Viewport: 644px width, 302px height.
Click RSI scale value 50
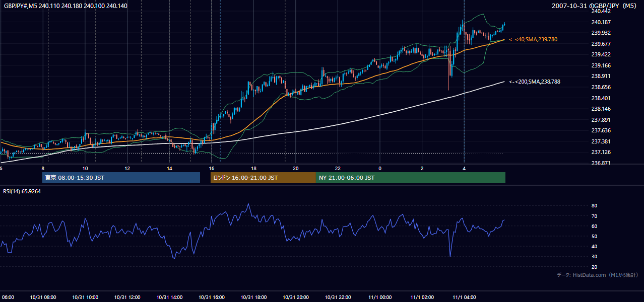594,236
